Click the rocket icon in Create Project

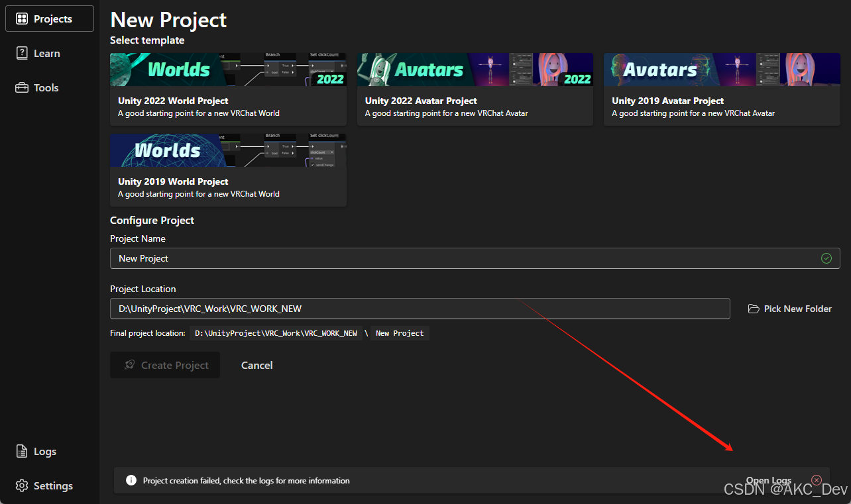point(130,365)
